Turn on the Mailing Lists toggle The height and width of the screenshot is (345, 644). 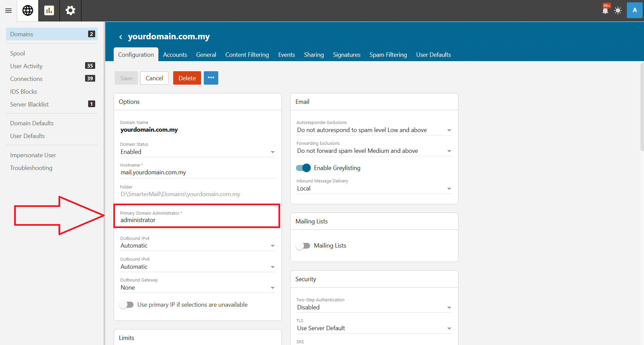point(303,246)
